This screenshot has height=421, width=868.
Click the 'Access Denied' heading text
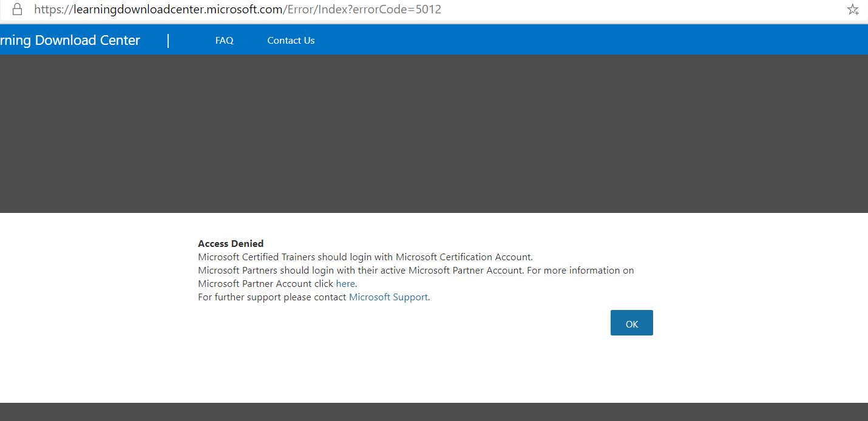pos(231,244)
